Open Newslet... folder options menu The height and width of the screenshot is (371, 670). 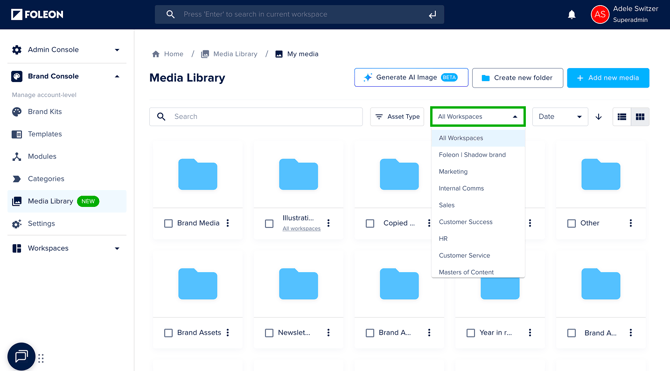coord(328,333)
